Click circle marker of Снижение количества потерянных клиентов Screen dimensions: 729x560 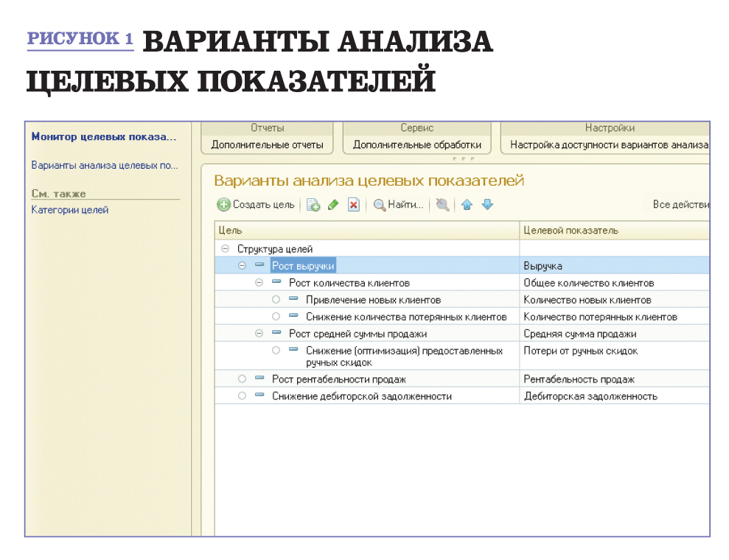pyautogui.click(x=276, y=317)
